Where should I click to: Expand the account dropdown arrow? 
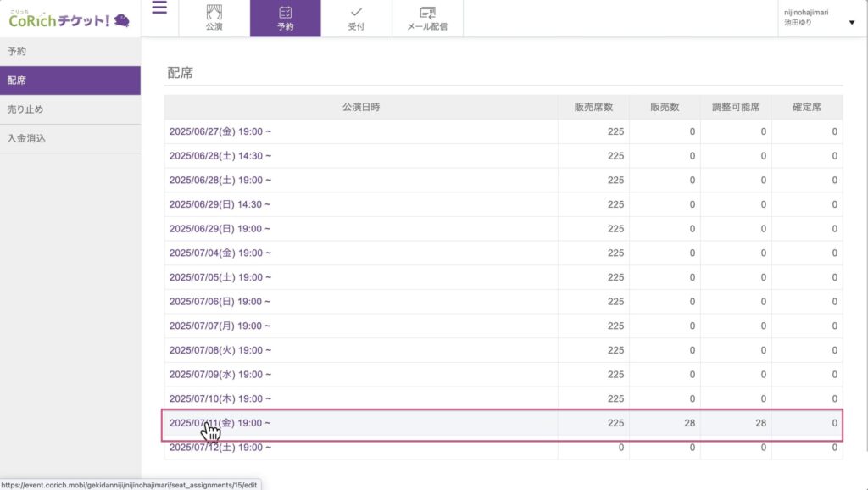tap(852, 23)
